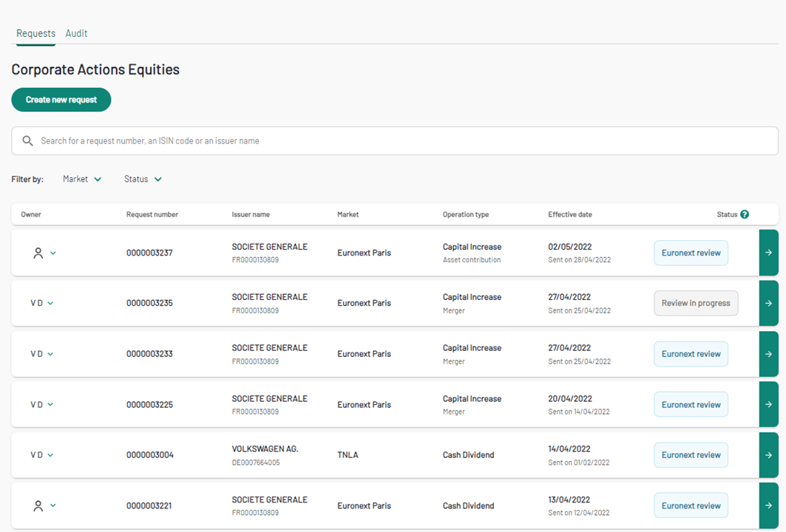Viewport: 786px width, 532px height.
Task: Click the Filter by label
Action: point(27,179)
